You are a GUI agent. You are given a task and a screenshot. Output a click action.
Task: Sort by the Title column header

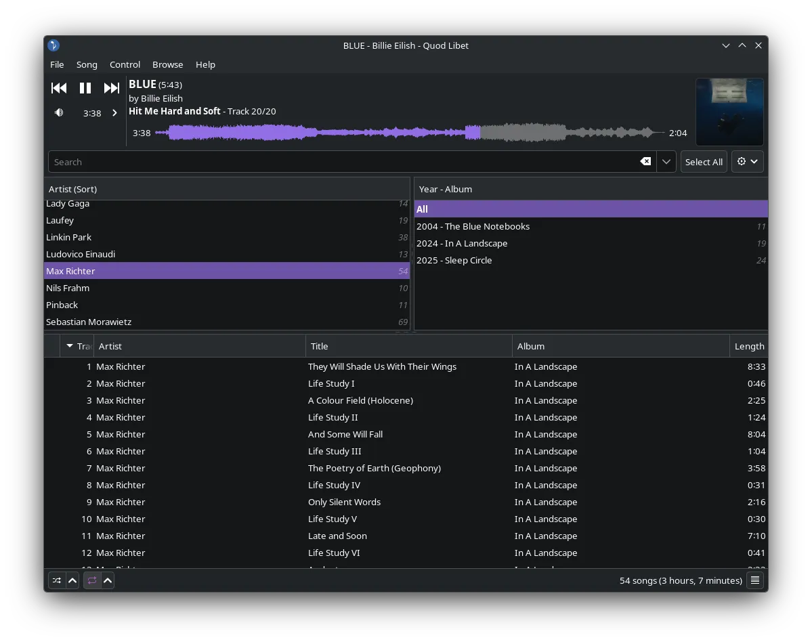(408, 346)
